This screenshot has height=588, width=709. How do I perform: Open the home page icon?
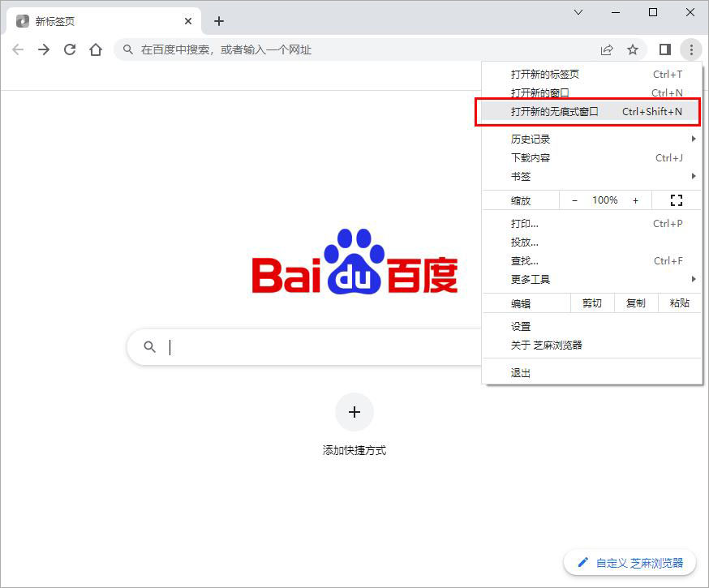(96, 49)
